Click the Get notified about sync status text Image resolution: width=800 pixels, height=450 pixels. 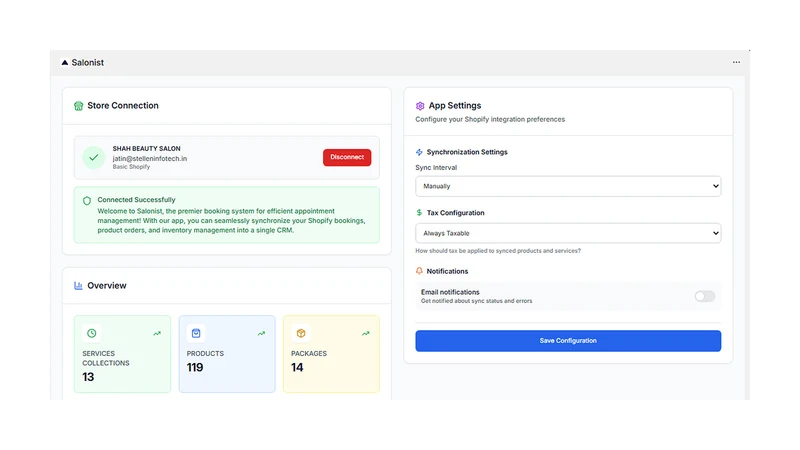[477, 301]
